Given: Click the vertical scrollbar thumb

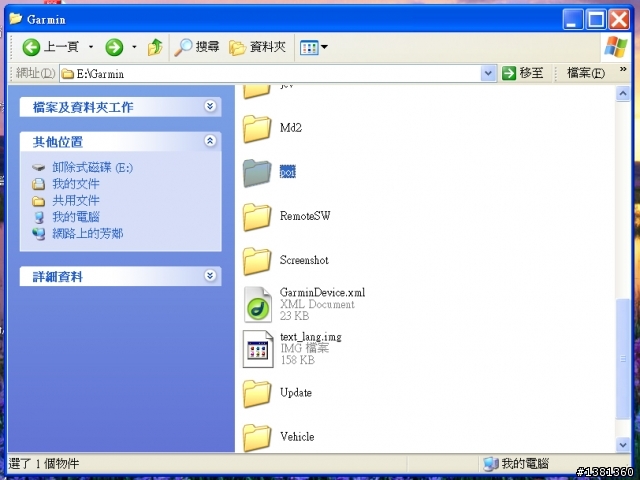Looking at the screenshot, I should click(623, 359).
